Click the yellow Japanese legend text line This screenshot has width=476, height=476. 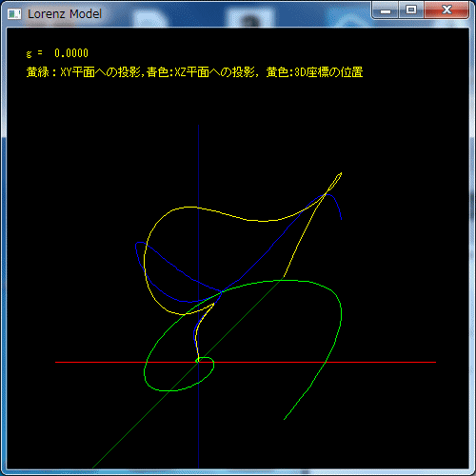pyautogui.click(x=194, y=72)
